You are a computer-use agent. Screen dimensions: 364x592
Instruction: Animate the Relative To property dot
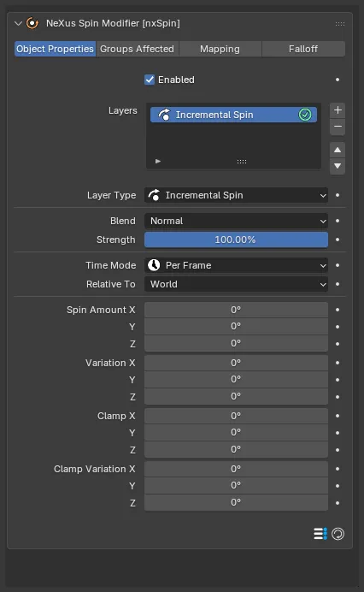tap(338, 284)
